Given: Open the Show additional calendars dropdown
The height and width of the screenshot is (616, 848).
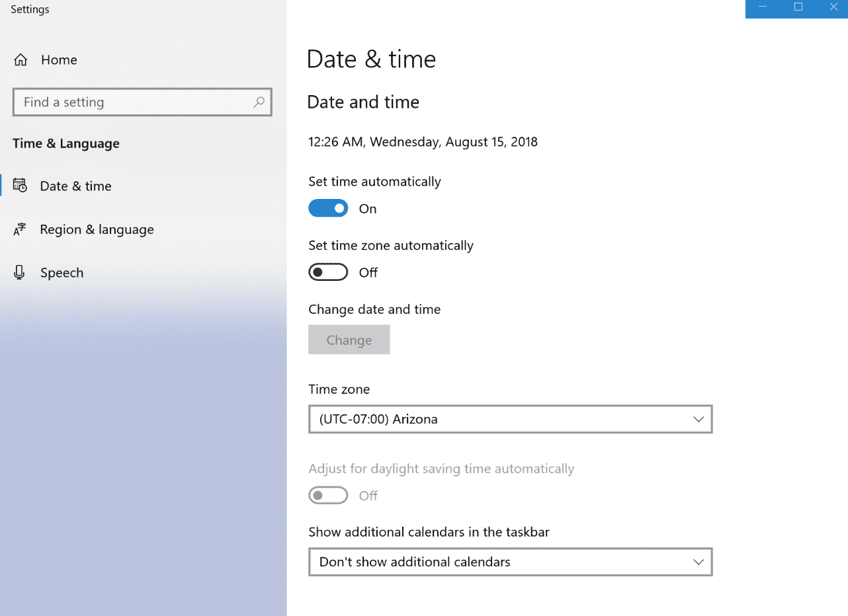Looking at the screenshot, I should [x=510, y=562].
